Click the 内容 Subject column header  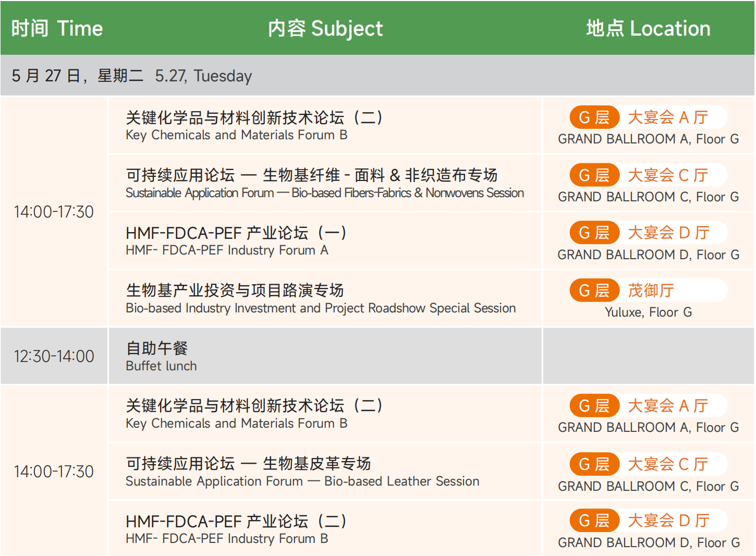325,28
